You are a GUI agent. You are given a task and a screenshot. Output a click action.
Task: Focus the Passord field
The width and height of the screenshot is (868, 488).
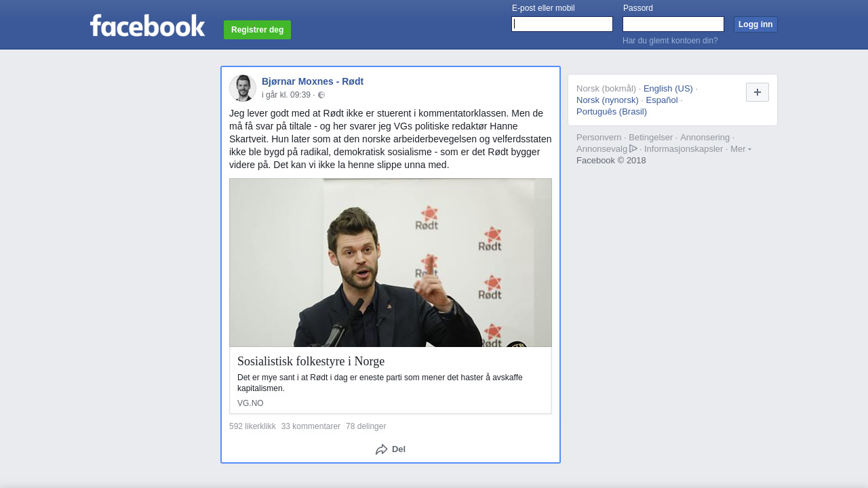673,24
